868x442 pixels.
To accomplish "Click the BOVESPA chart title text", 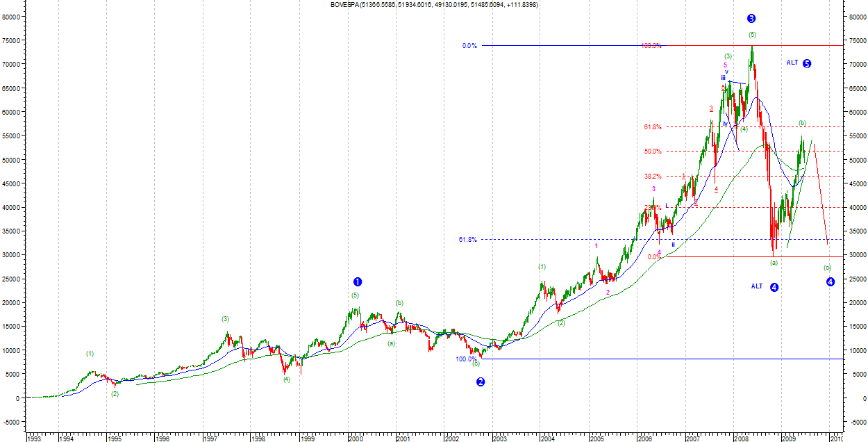I will point(434,5).
